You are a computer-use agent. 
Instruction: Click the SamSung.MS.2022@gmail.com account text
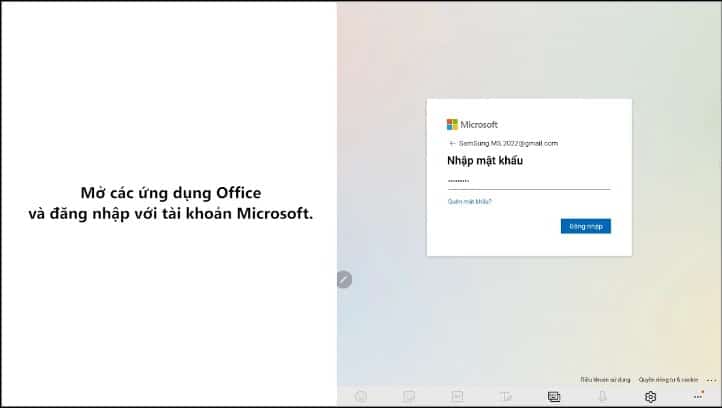[x=508, y=143]
